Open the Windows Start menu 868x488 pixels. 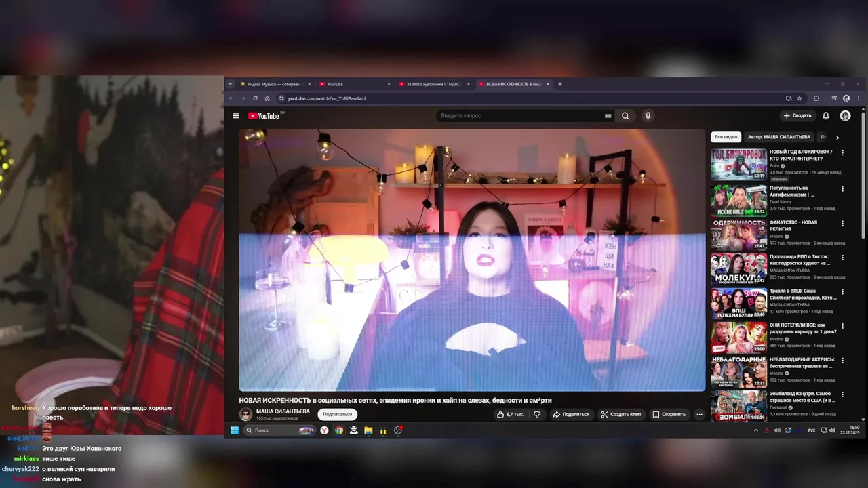pyautogui.click(x=235, y=430)
